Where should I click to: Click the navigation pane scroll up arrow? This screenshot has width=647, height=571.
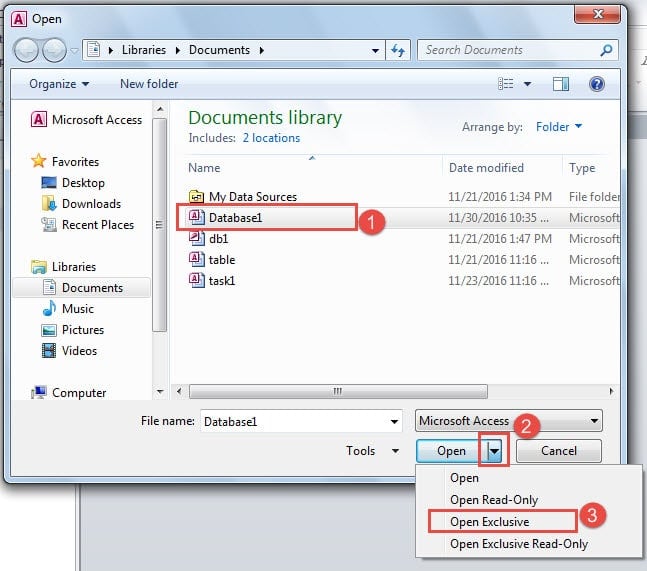(160, 109)
